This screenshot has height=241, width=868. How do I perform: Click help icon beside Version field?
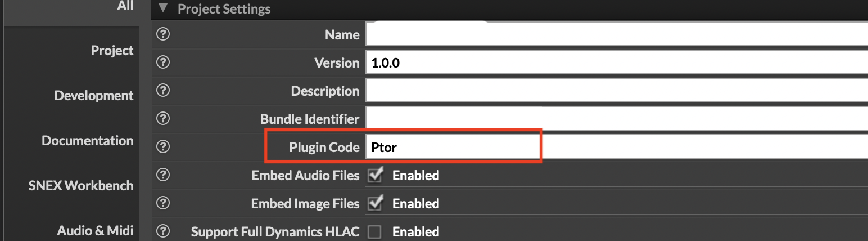tap(163, 63)
